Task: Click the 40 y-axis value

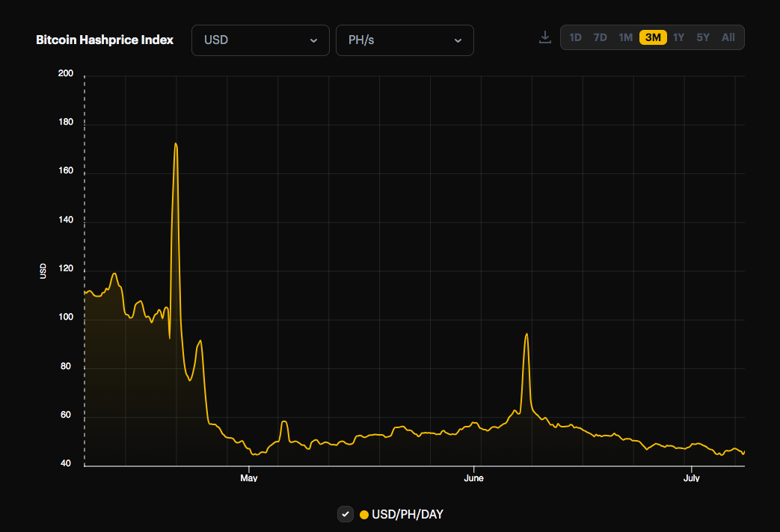Action: 66,463
